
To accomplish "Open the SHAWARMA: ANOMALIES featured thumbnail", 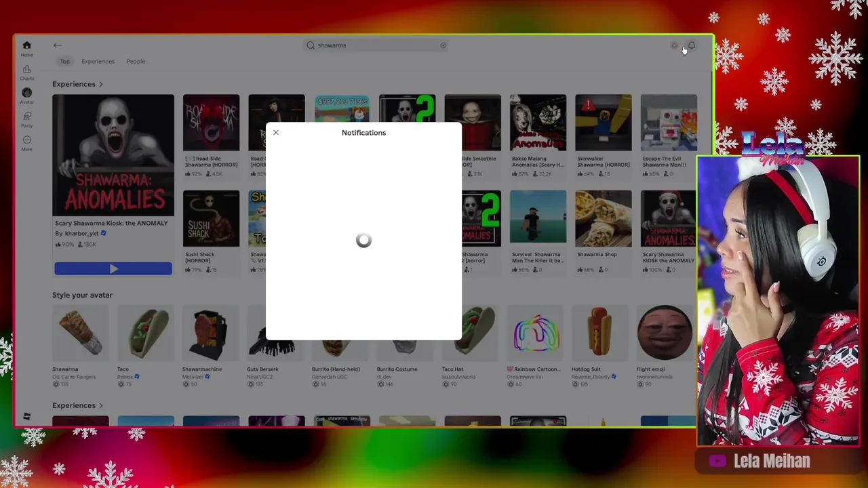I will click(113, 155).
